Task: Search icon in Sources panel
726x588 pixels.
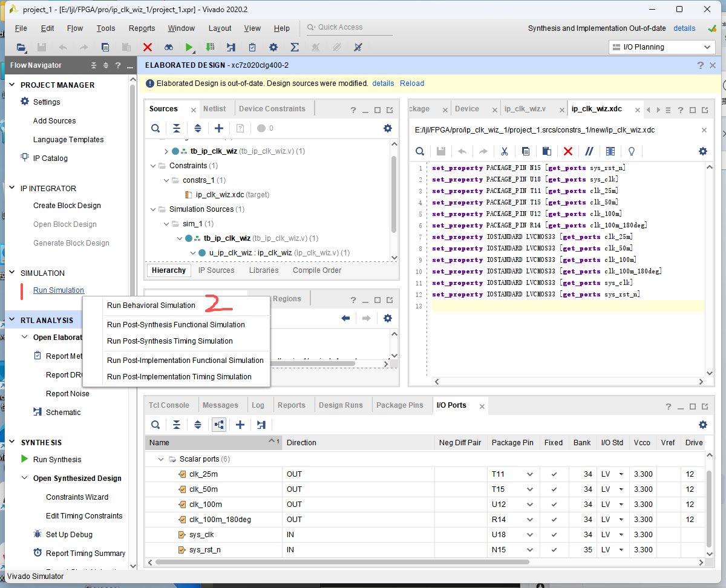Action: pyautogui.click(x=155, y=128)
